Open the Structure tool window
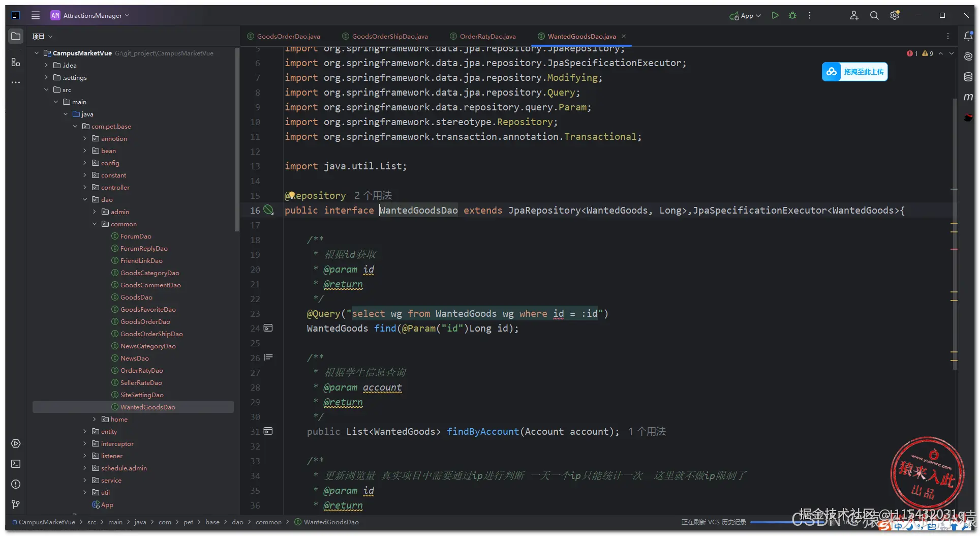This screenshot has height=536, width=980. 16,62
